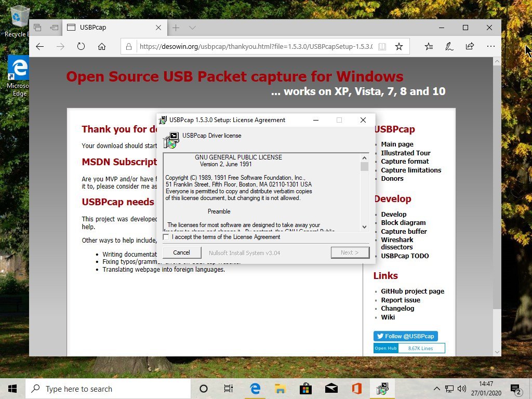Open Action Center notifications
This screenshot has width=532, height=399.
516,390
